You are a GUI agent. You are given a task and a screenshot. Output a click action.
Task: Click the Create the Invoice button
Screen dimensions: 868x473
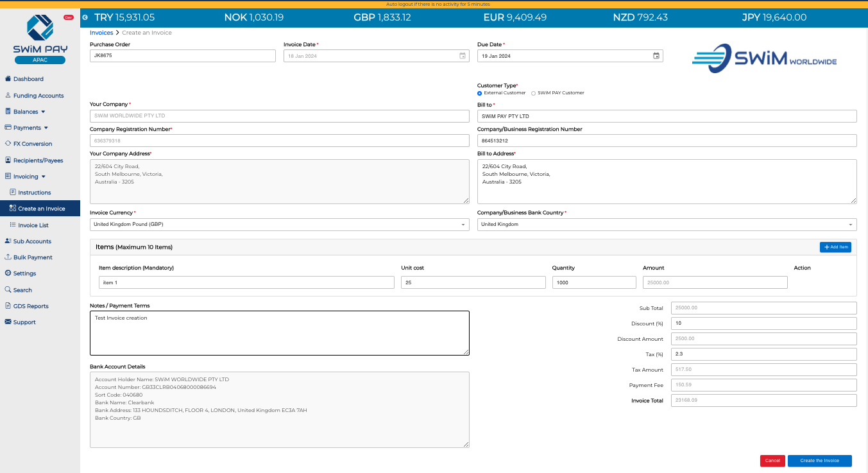[x=821, y=461]
